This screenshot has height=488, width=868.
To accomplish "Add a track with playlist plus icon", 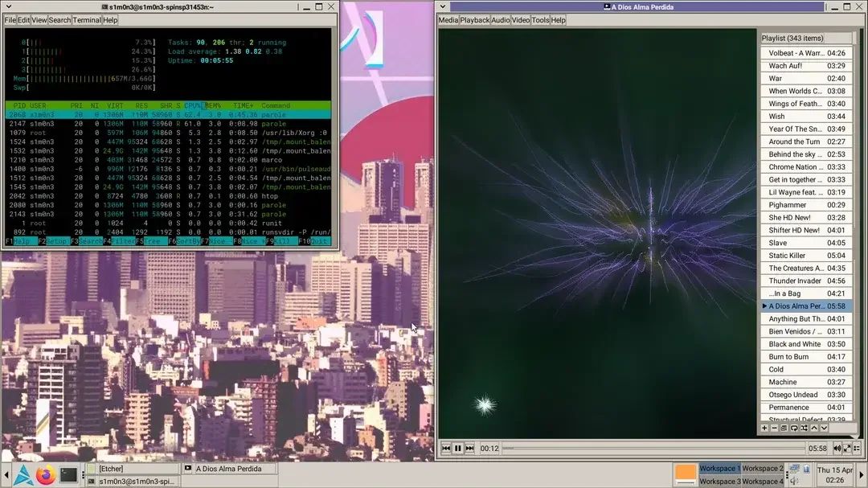I will 764,429.
